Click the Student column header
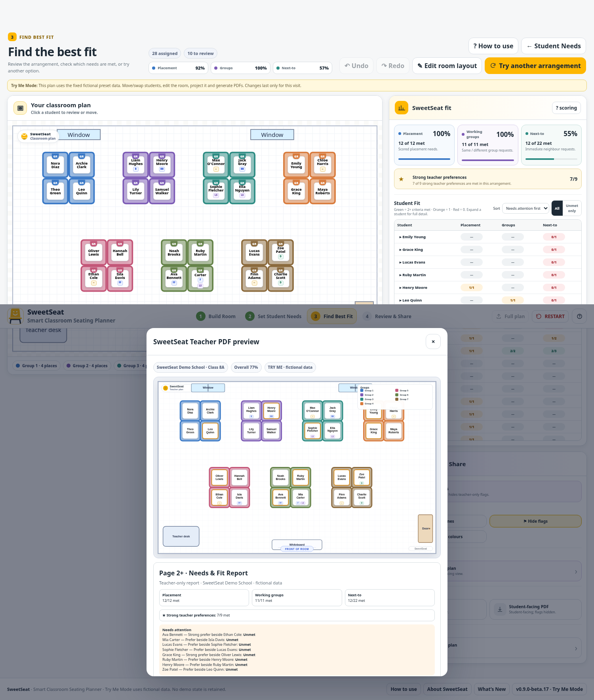 (405, 225)
